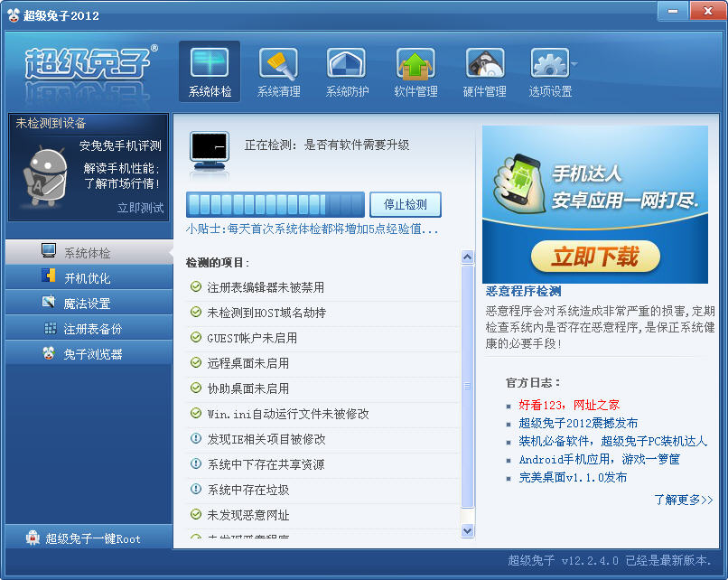Expand the dropdown arrow beside 选项设置

574,65
